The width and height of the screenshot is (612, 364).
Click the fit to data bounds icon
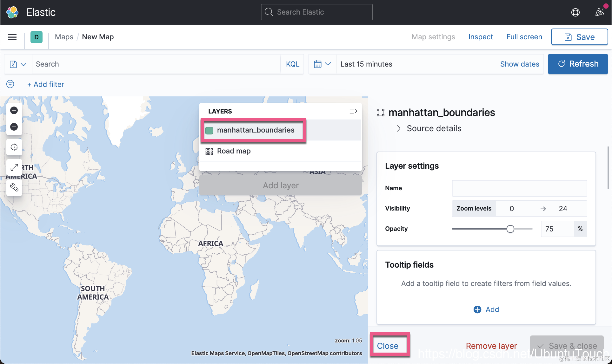14,147
